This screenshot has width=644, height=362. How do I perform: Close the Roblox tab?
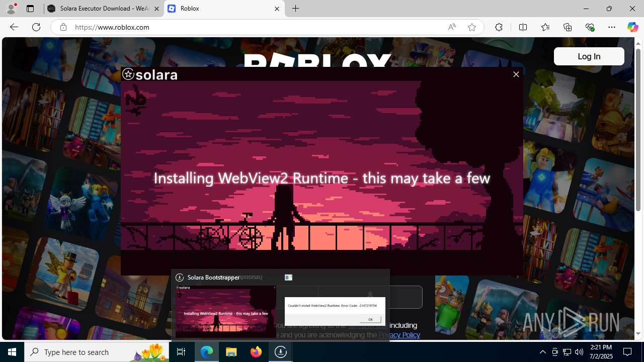tap(277, 9)
